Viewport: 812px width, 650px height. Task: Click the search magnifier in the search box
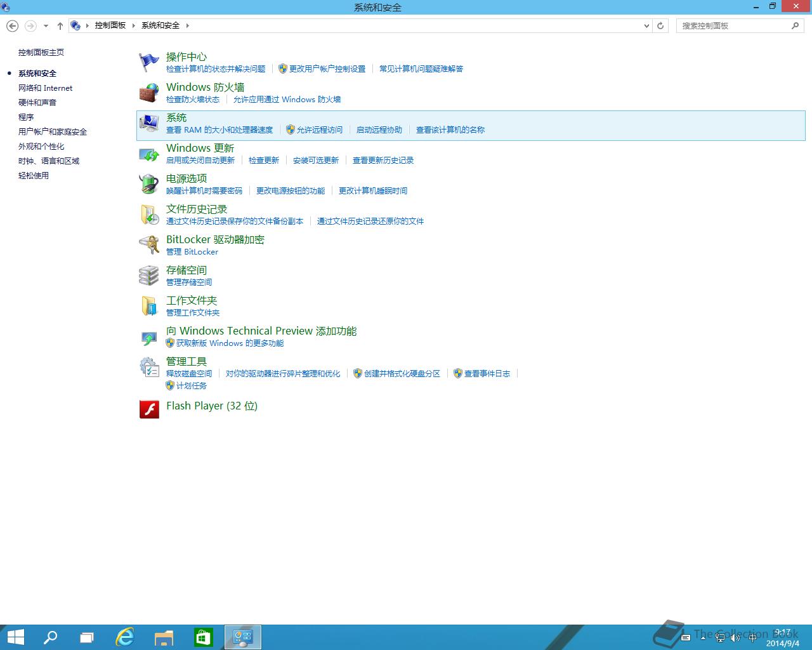795,26
